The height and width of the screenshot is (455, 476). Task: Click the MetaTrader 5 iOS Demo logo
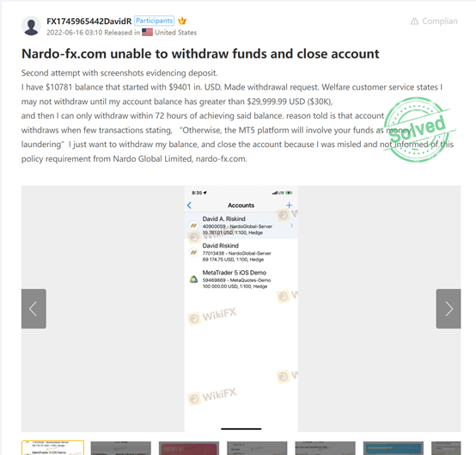pos(193,280)
